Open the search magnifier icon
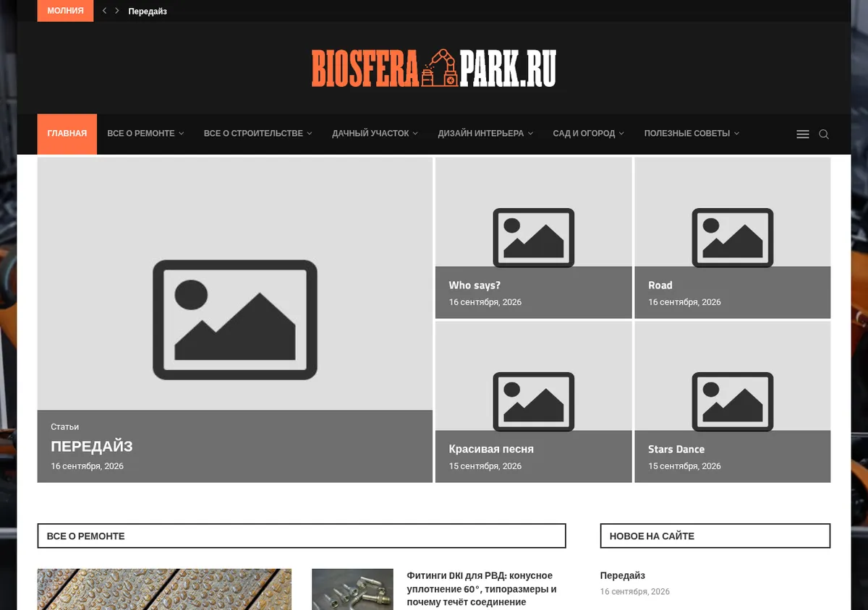The image size is (868, 610). (824, 134)
